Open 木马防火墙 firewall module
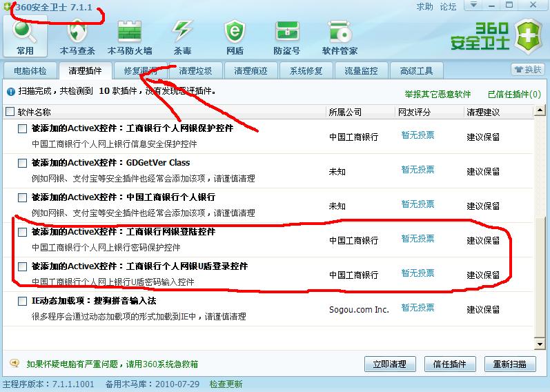This screenshot has width=550, height=392. tap(130, 37)
